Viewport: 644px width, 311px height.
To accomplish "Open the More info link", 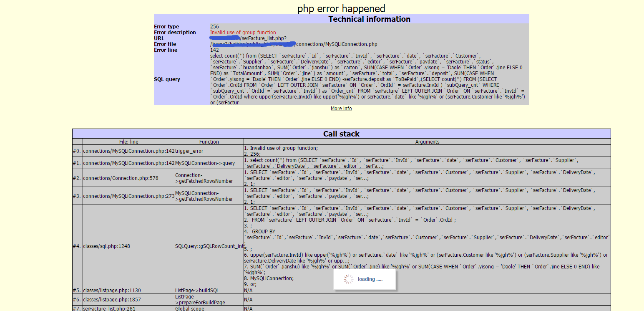I will point(341,109).
